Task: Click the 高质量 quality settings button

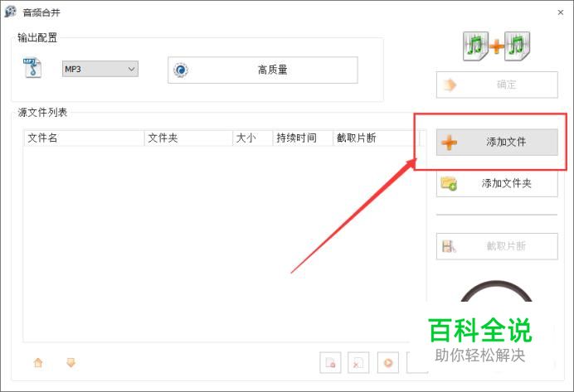Action: [262, 70]
